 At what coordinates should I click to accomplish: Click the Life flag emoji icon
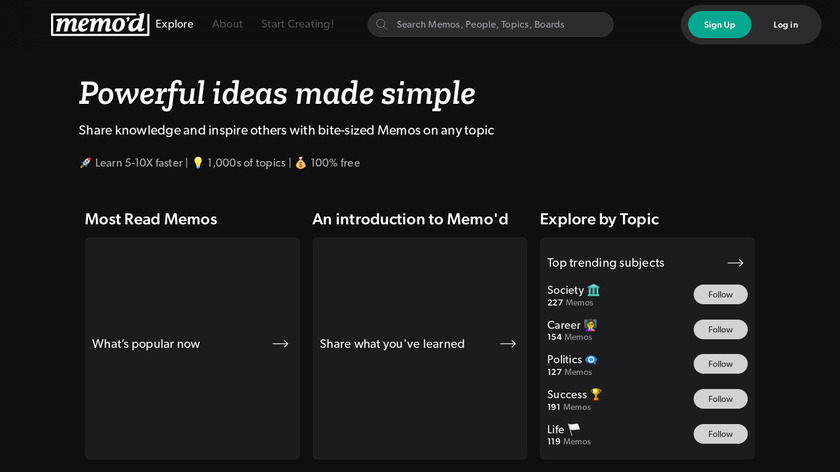[574, 430]
